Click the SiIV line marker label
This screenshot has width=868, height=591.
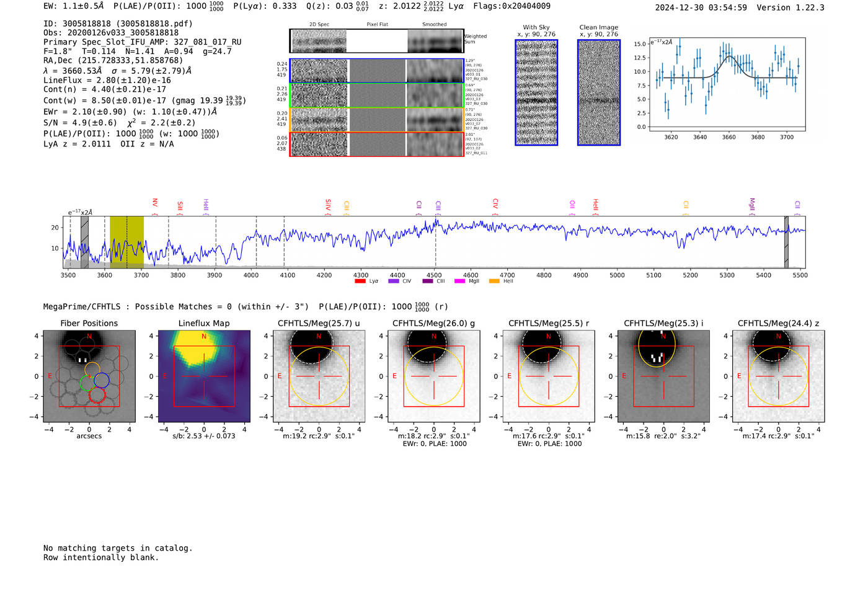click(x=329, y=204)
